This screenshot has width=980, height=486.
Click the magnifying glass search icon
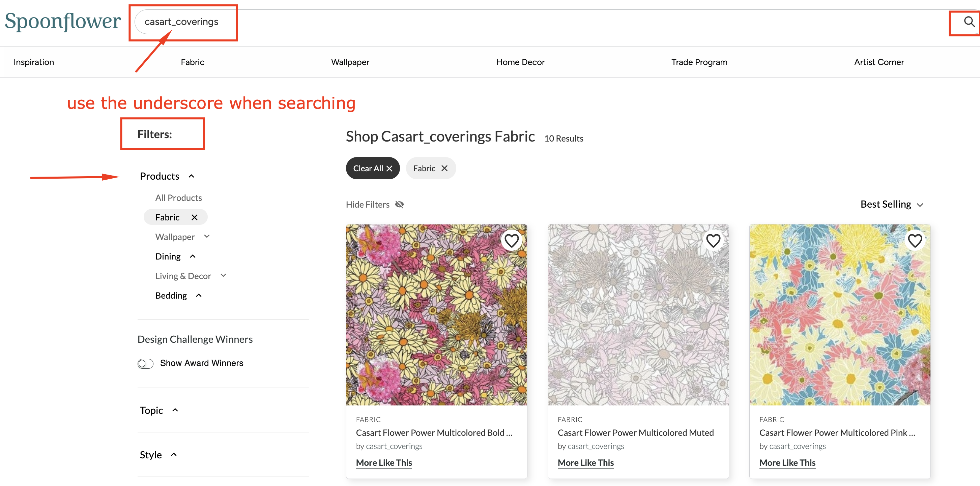click(x=969, y=22)
